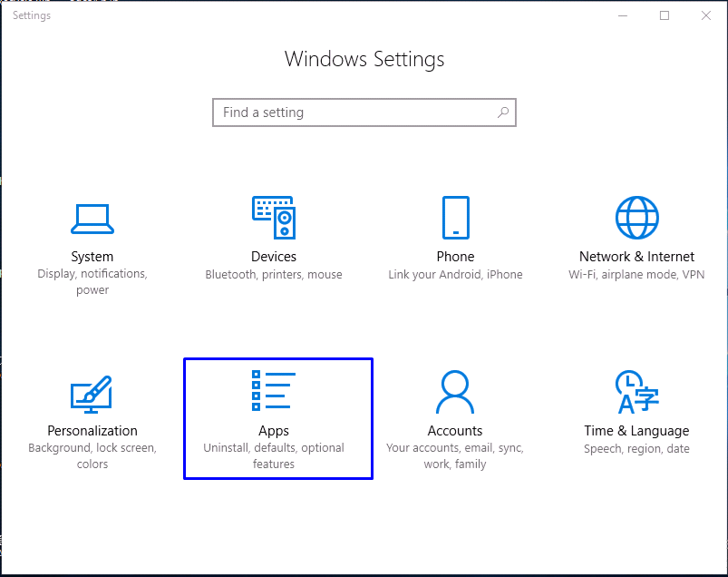Open the Phone icon
This screenshot has height=577, width=728.
click(x=455, y=218)
